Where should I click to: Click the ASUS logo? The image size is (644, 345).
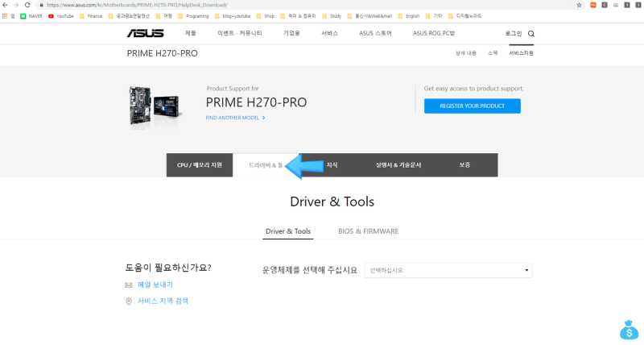tap(146, 33)
